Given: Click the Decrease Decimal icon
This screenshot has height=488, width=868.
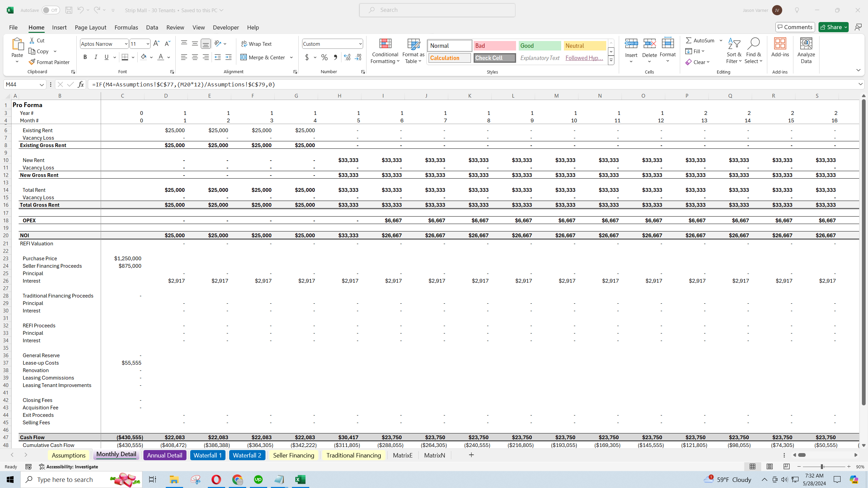Looking at the screenshot, I should 358,57.
